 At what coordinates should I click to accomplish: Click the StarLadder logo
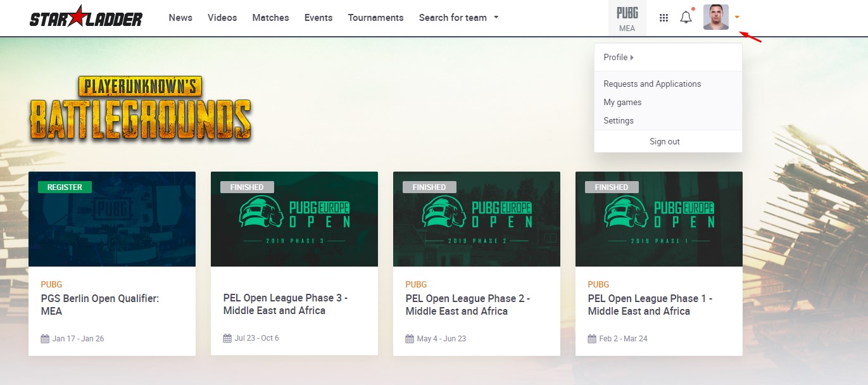tap(86, 17)
